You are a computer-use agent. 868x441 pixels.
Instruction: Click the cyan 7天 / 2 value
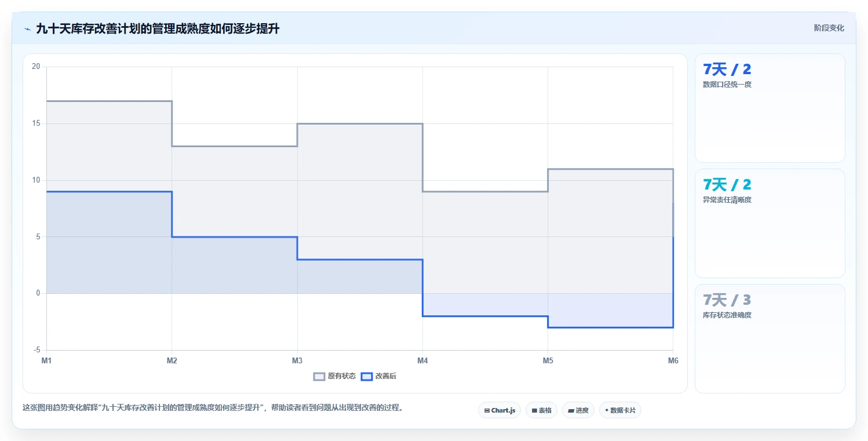[x=727, y=185]
